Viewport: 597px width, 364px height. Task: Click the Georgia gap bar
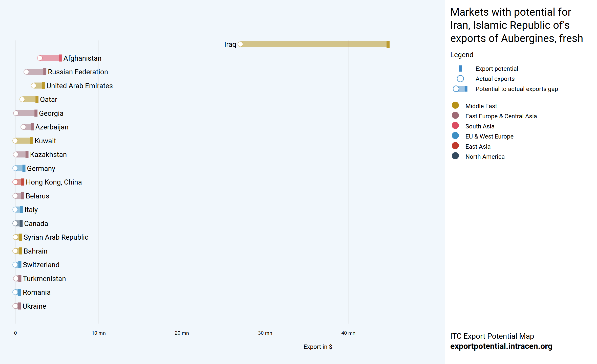point(26,113)
